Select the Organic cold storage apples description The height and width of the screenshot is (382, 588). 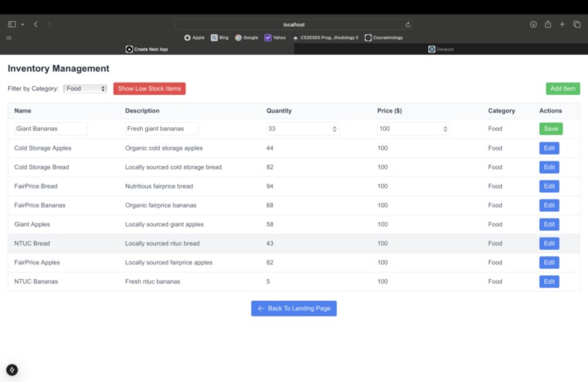(x=164, y=148)
